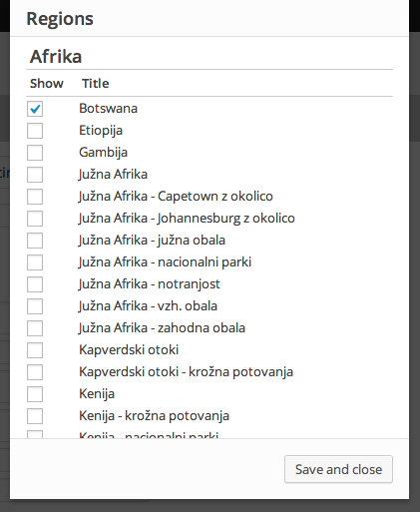Tick the plain Južna Afrika checkbox
Viewport: 420px width, 512px height.
point(35,175)
